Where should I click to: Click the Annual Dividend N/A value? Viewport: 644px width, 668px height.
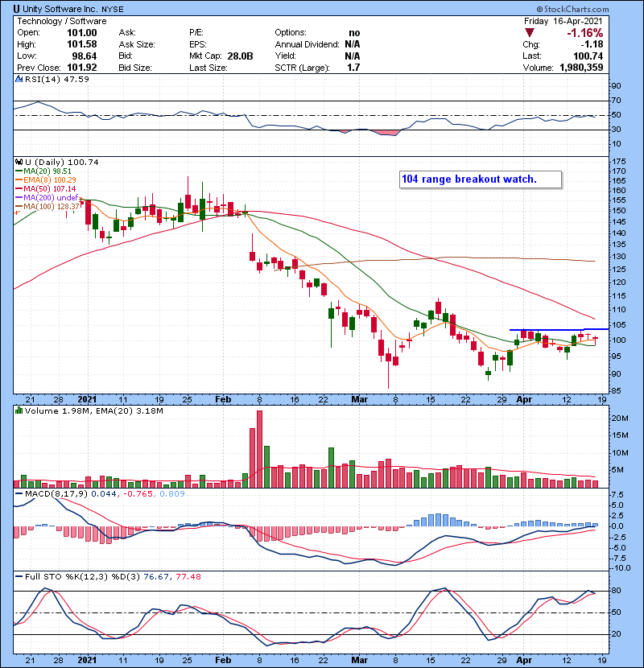[x=353, y=44]
